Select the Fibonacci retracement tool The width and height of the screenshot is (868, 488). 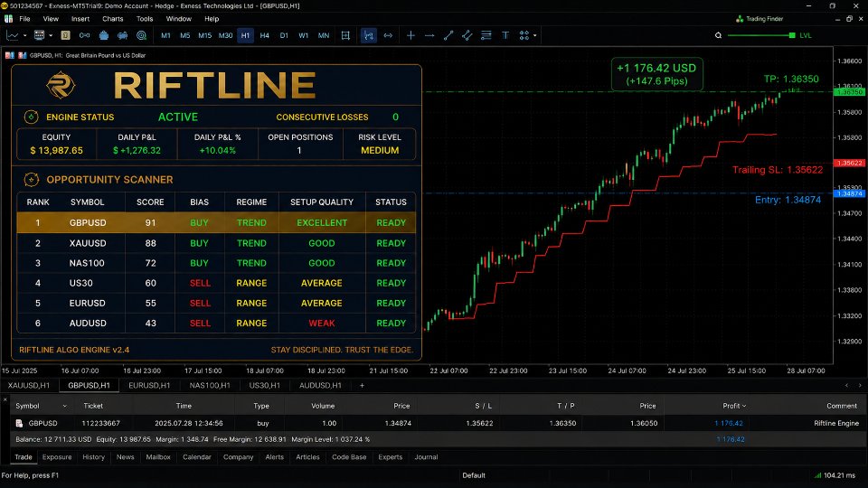pos(486,35)
